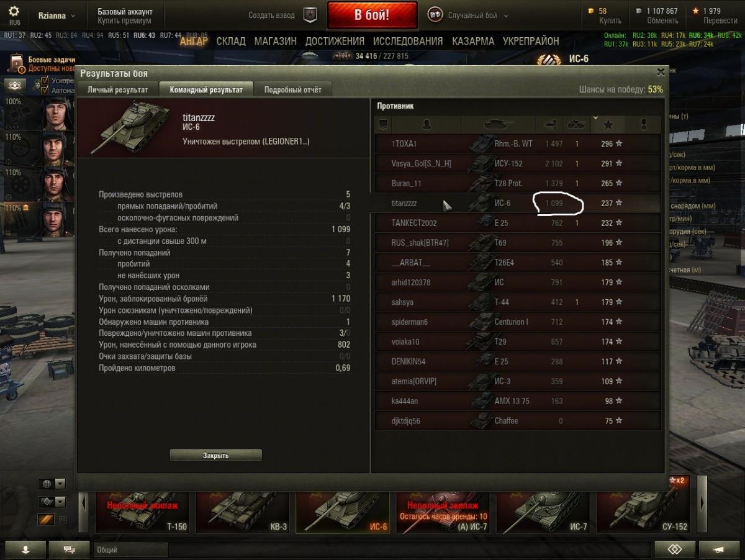Start battle with the В бой! button
This screenshot has width=745, height=560.
point(372,15)
